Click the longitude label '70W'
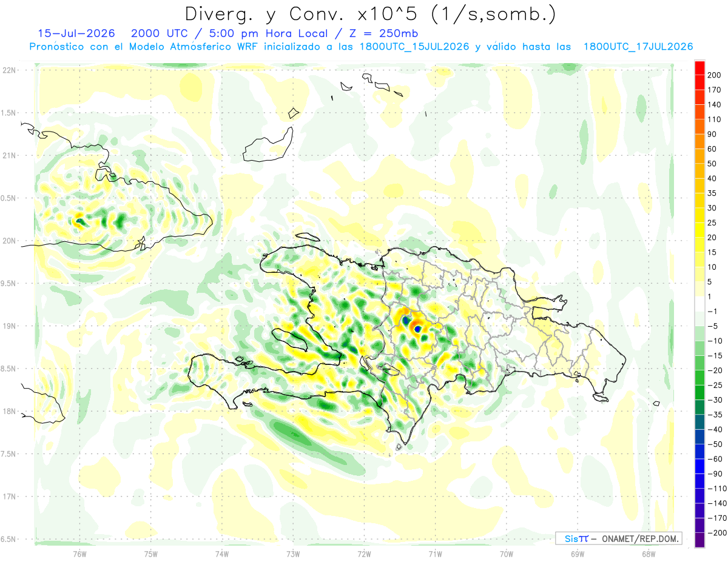 coord(507,554)
